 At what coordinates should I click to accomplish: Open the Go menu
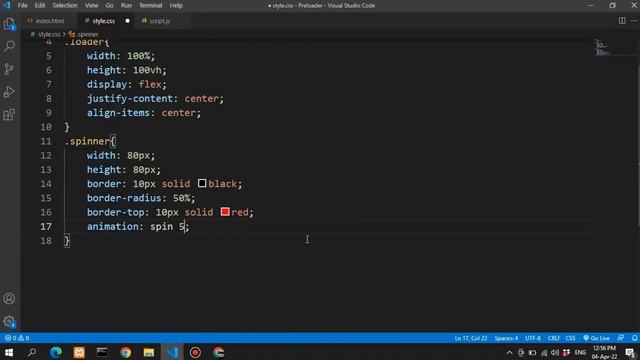[x=109, y=6]
